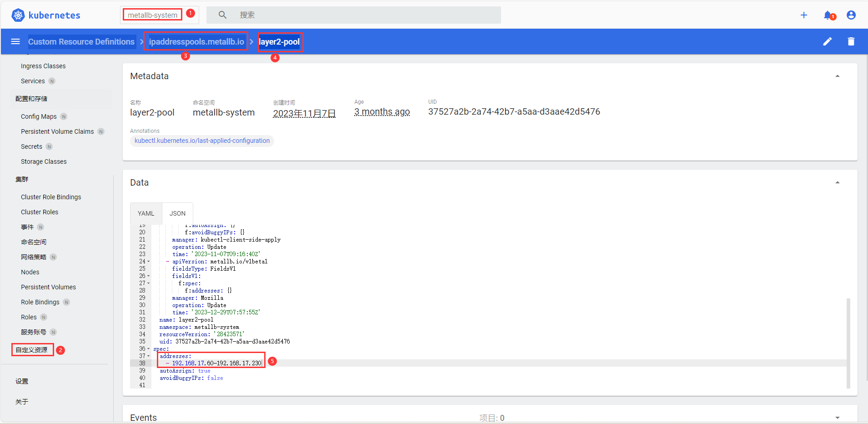Image resolution: width=868 pixels, height=424 pixels.
Task: Switch to the JSON tab
Action: [x=177, y=213]
